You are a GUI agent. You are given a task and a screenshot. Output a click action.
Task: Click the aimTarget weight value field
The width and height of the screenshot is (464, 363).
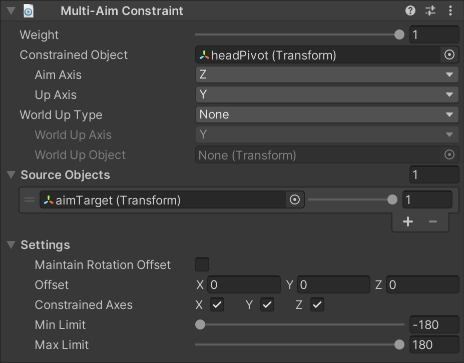[427, 200]
